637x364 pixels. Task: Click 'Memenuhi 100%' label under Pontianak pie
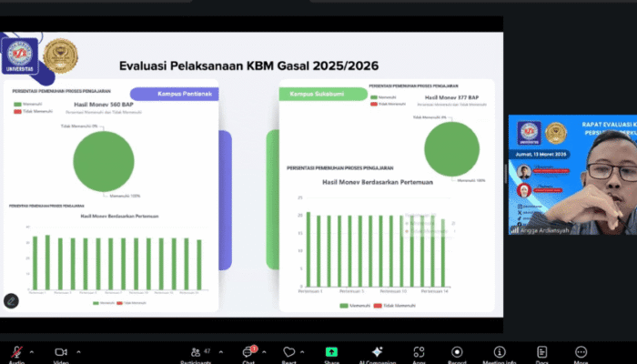125,196
